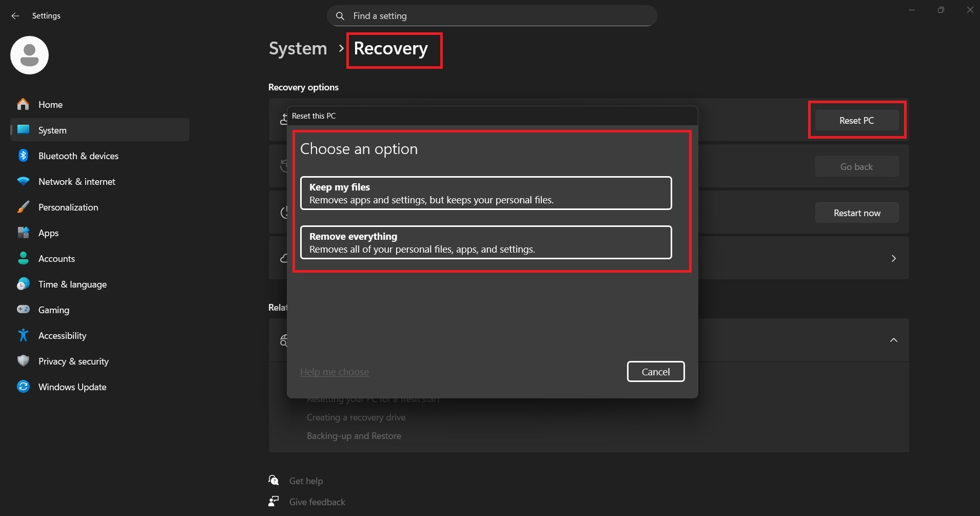The width and height of the screenshot is (980, 516).
Task: Open Gaming settings
Action: [53, 310]
